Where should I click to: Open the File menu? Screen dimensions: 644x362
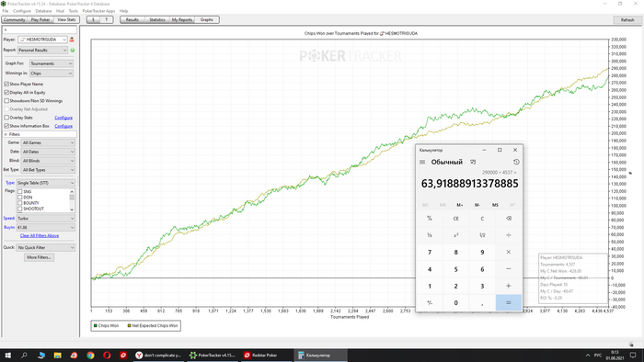click(6, 11)
